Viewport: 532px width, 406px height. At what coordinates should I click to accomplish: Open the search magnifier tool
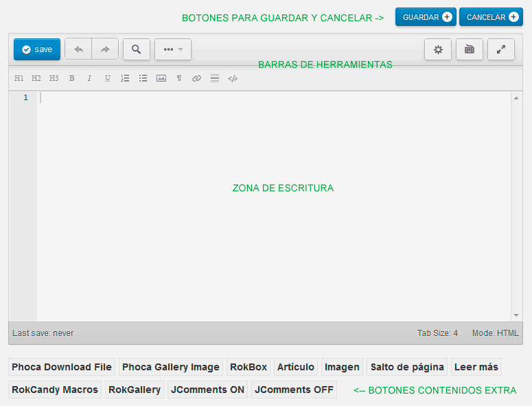click(x=137, y=49)
